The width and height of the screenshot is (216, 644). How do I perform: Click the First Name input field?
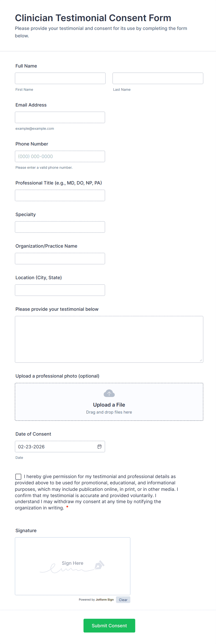point(60,78)
